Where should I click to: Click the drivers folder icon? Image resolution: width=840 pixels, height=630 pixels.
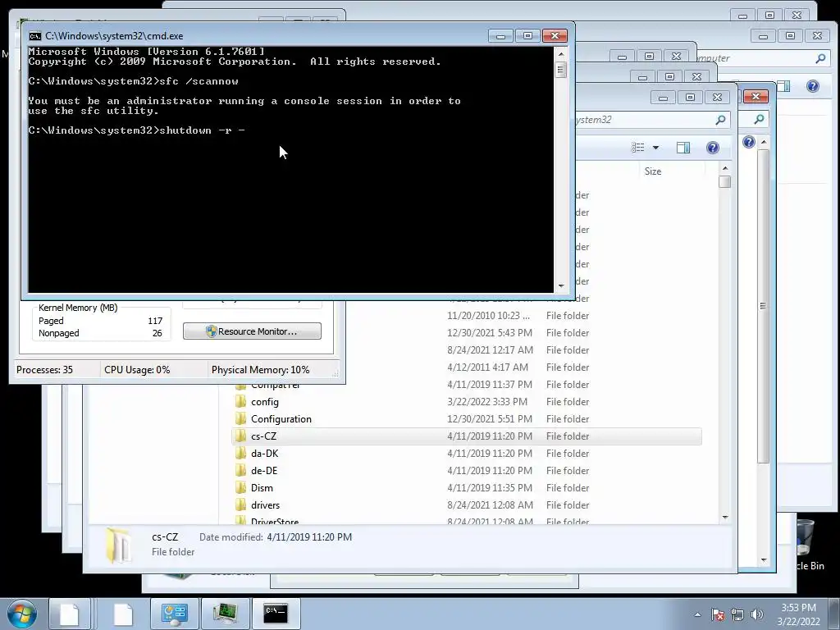point(240,504)
